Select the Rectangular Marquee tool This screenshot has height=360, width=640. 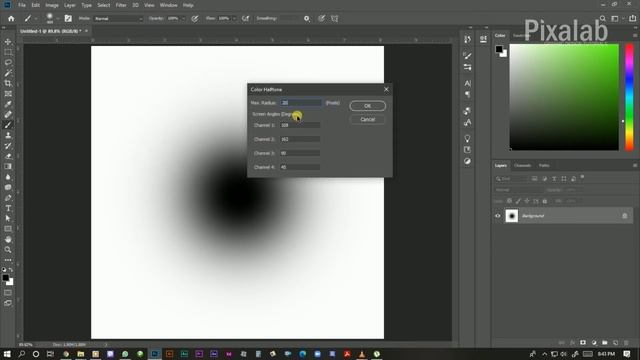coord(8,52)
